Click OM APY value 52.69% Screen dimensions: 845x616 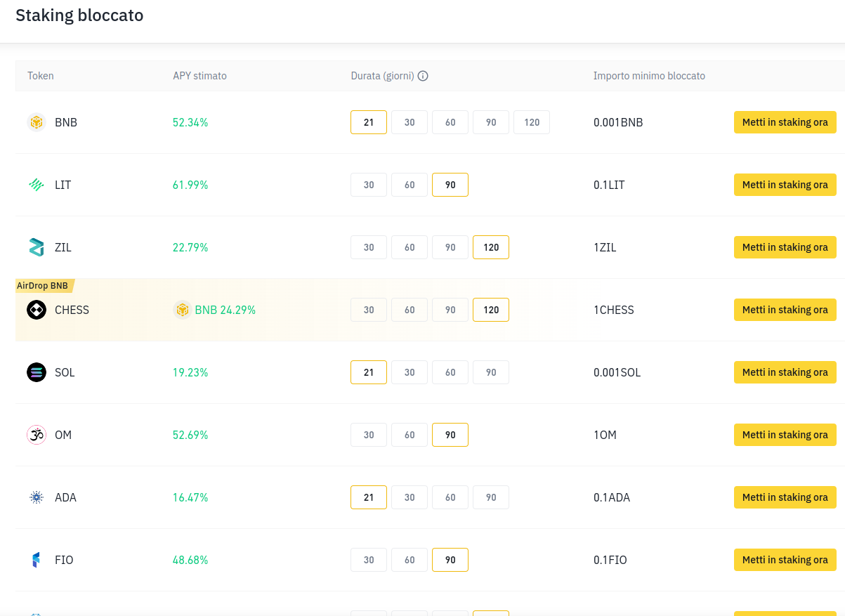[x=190, y=435]
